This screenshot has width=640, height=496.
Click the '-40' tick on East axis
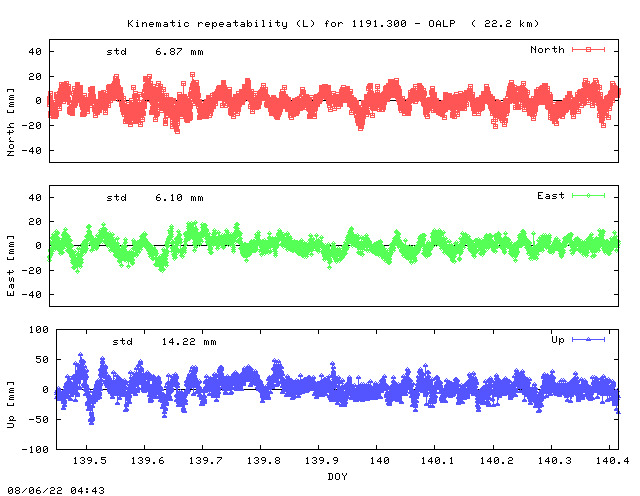coord(31,295)
